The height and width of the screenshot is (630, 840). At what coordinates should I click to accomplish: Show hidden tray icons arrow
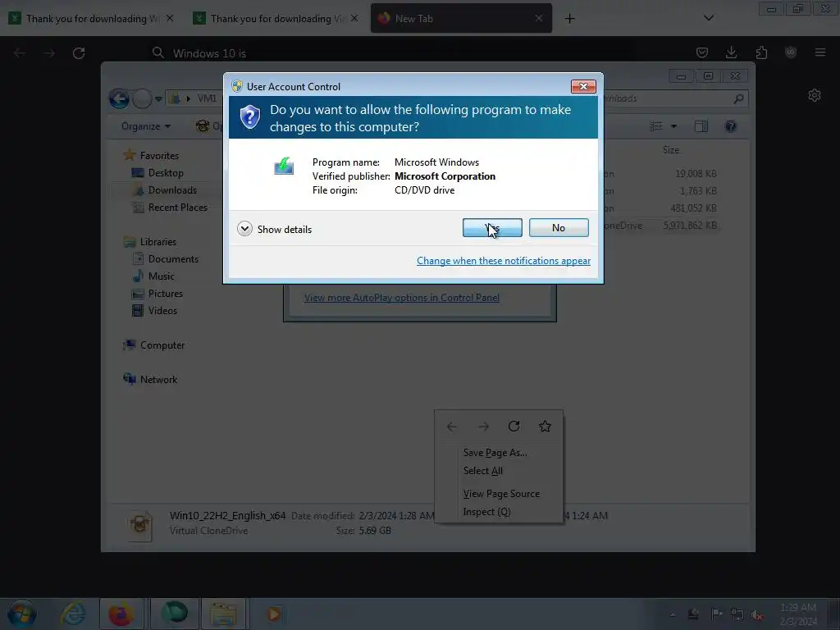coord(673,614)
